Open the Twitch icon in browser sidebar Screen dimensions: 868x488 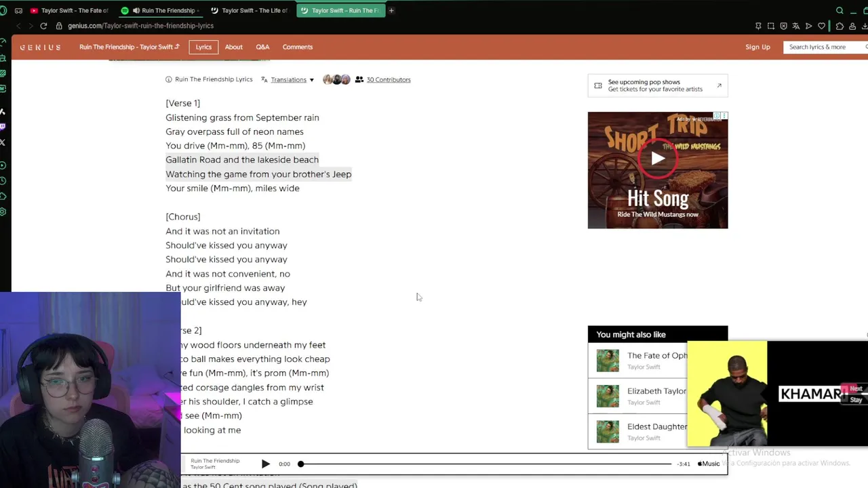pos(3,127)
